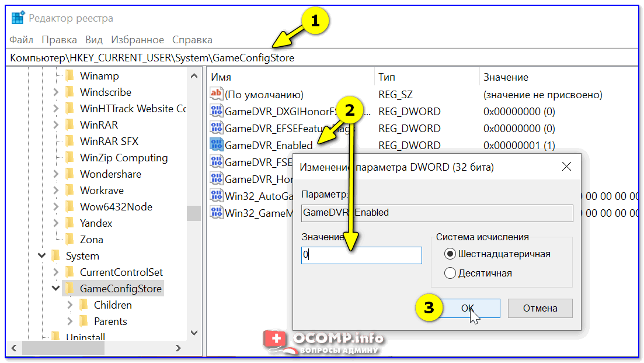Viewport: 644px width, 363px height.
Task: Click the registry path address bar
Action: (322, 57)
